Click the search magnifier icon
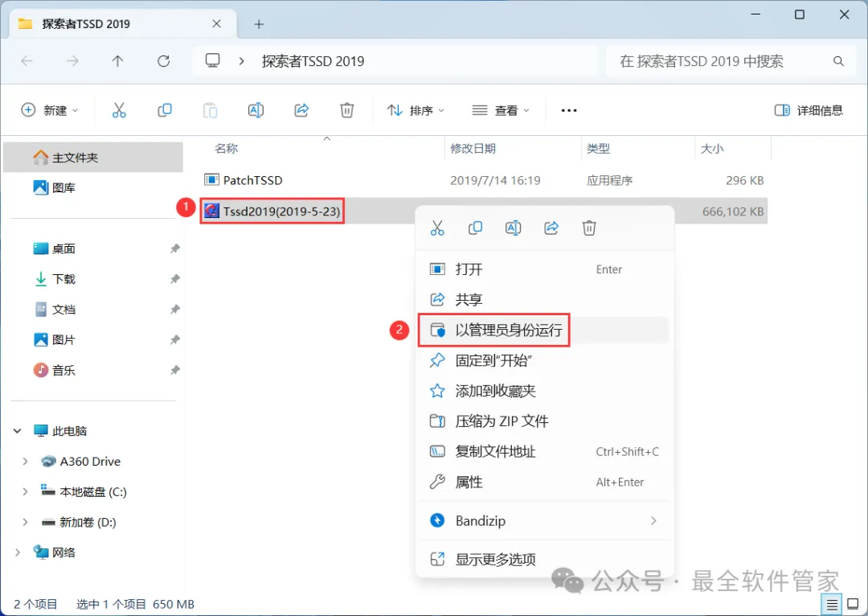 click(838, 61)
